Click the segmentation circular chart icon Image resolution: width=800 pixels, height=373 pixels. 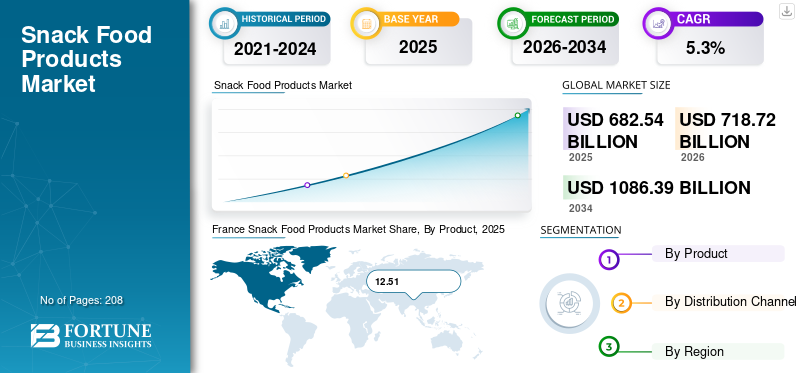[570, 304]
